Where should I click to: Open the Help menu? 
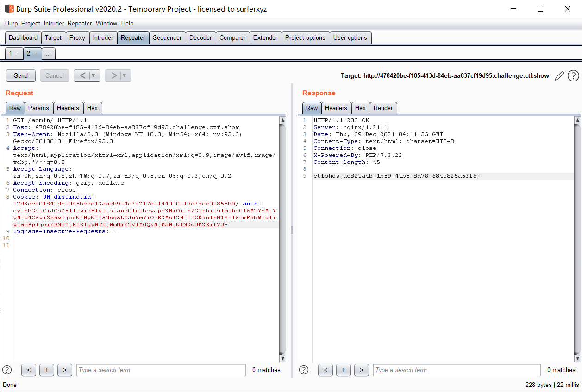tap(127, 23)
